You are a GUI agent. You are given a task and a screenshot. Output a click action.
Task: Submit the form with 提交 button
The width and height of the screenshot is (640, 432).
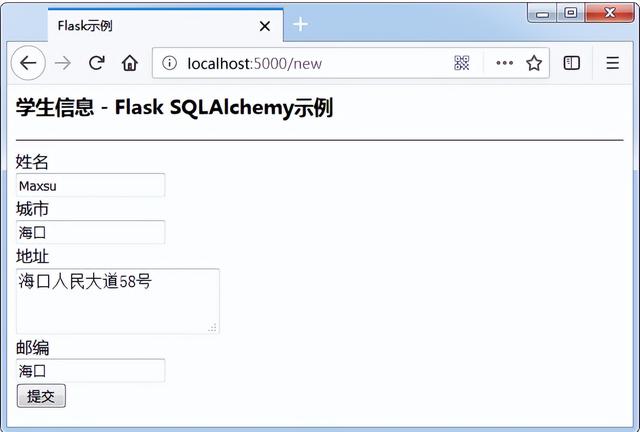click(41, 396)
